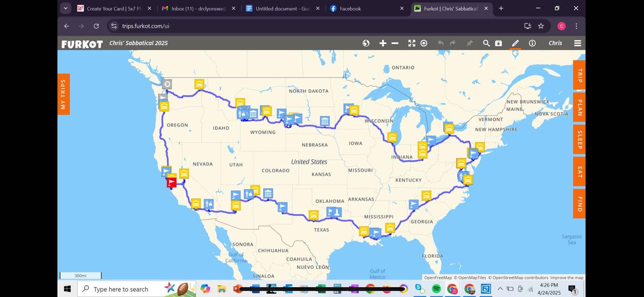This screenshot has height=297, width=644.
Task: Close the Facebook tab
Action: tap(402, 8)
